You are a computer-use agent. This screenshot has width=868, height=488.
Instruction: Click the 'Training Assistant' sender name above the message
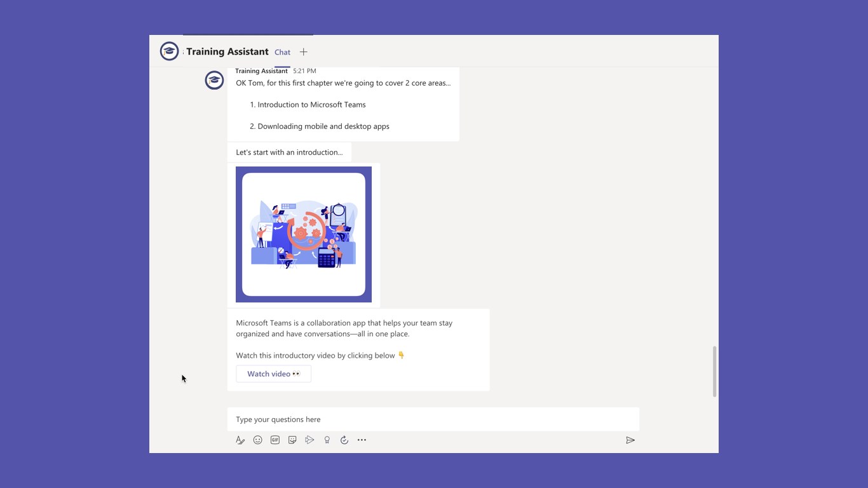(261, 71)
